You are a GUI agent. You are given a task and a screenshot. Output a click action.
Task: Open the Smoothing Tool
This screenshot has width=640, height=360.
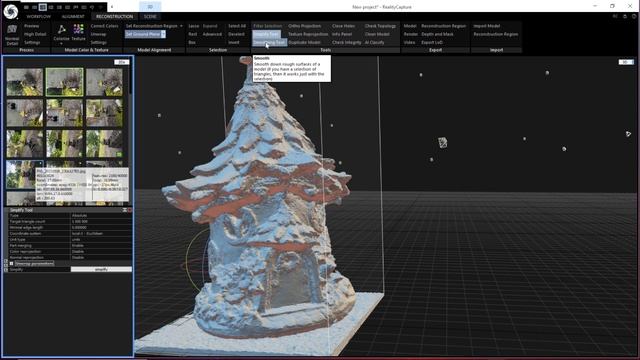(269, 42)
